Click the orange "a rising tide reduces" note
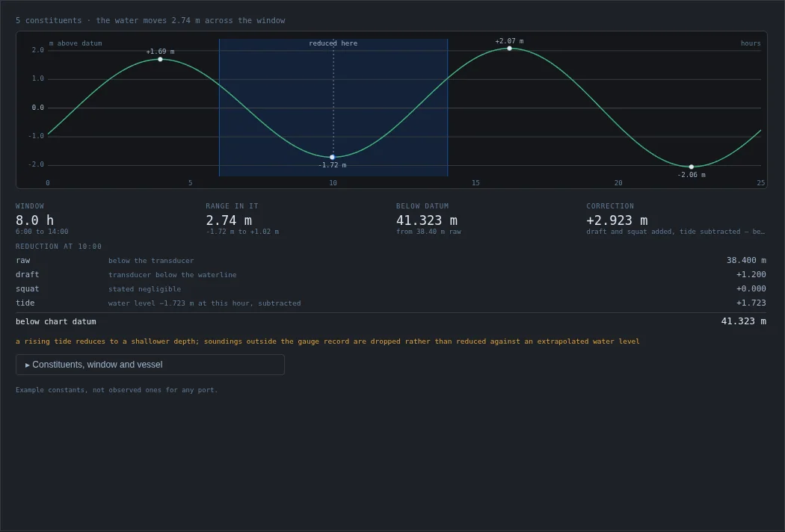This screenshot has height=532, width=785. click(x=327, y=341)
